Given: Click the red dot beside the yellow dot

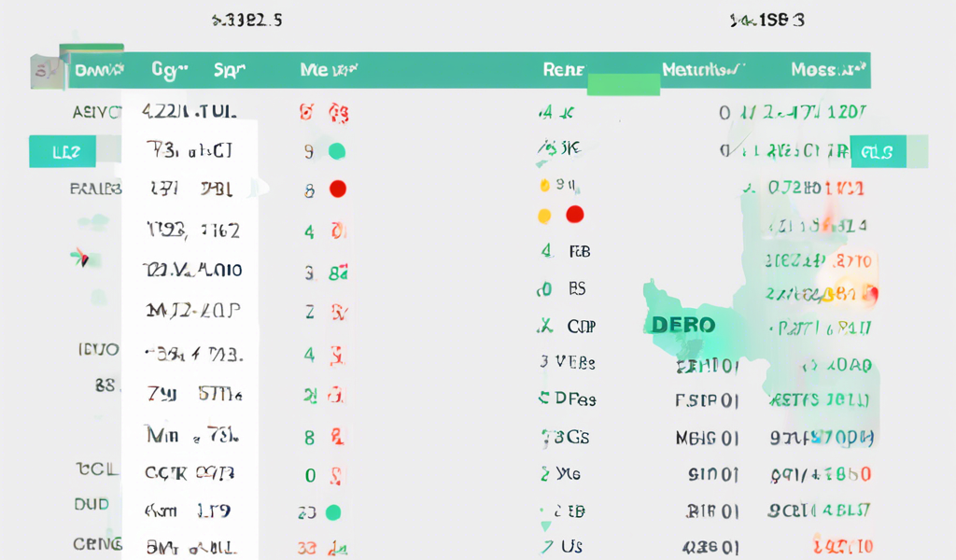Looking at the screenshot, I should pyautogui.click(x=575, y=215).
